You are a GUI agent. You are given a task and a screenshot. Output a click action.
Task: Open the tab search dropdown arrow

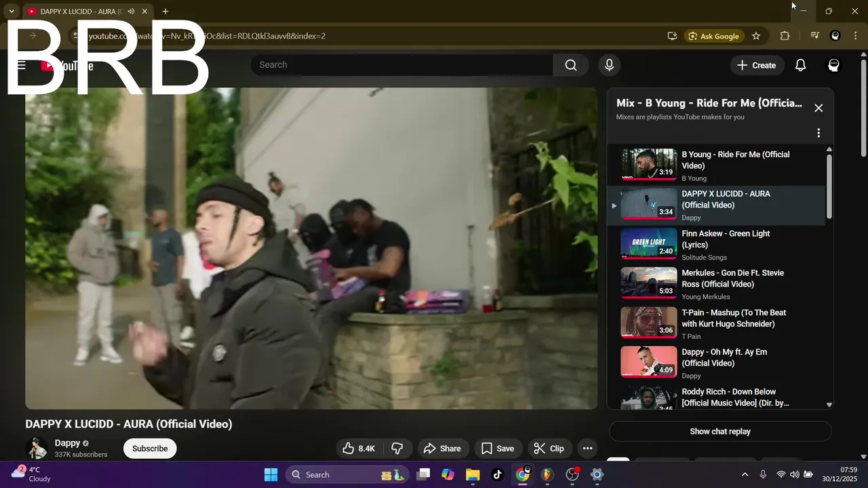coord(12,12)
